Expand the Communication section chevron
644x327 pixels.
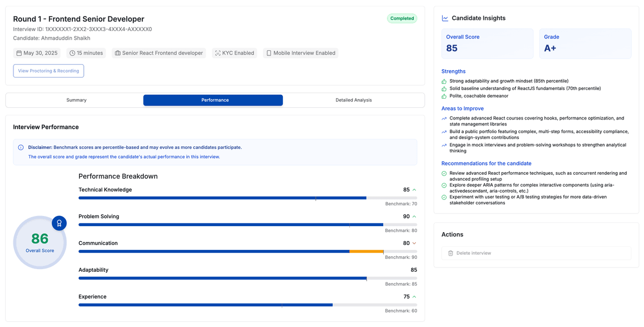point(413,243)
